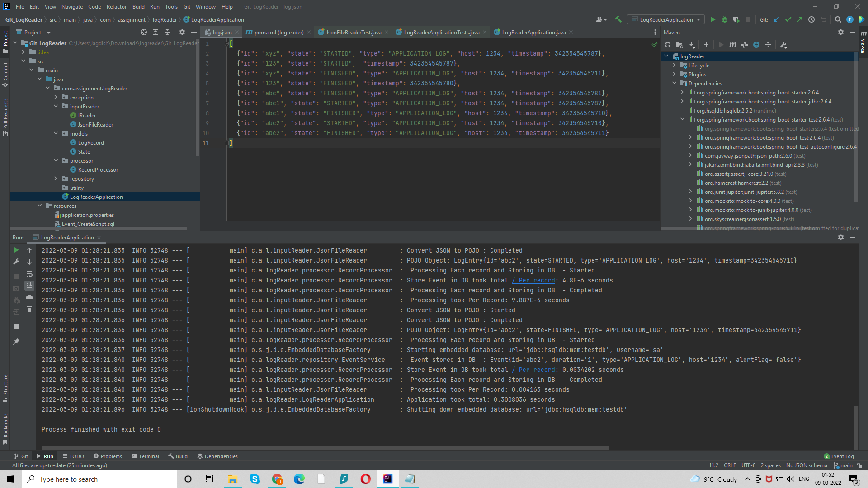868x488 pixels.
Task: Rerun LogReaderApplication from the Run panel
Action: pyautogui.click(x=16, y=250)
